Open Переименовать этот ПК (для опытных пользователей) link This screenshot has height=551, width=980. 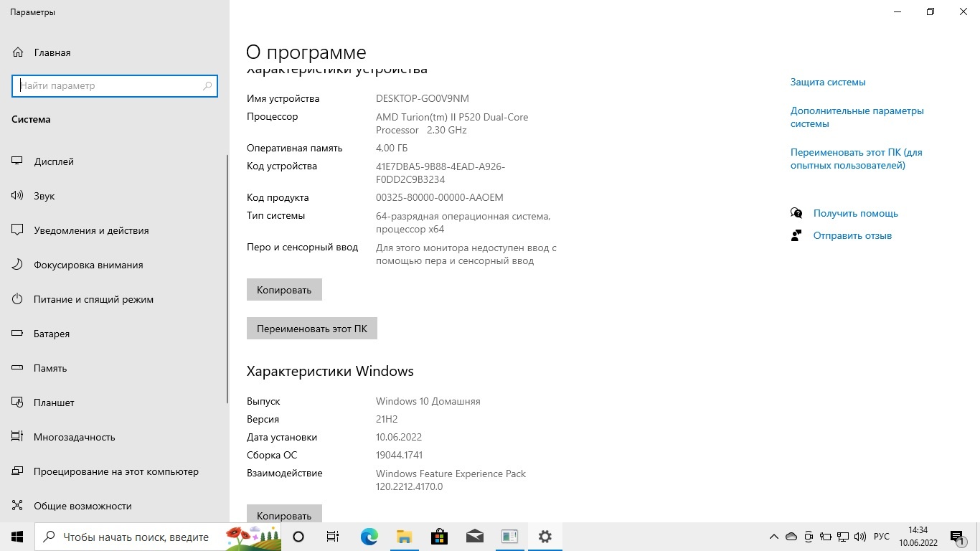[857, 159]
